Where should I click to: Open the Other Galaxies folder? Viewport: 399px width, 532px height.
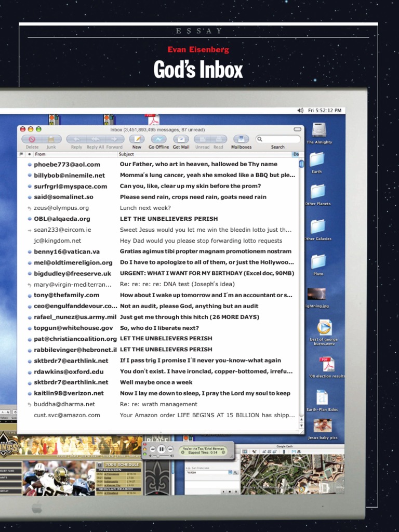click(318, 227)
